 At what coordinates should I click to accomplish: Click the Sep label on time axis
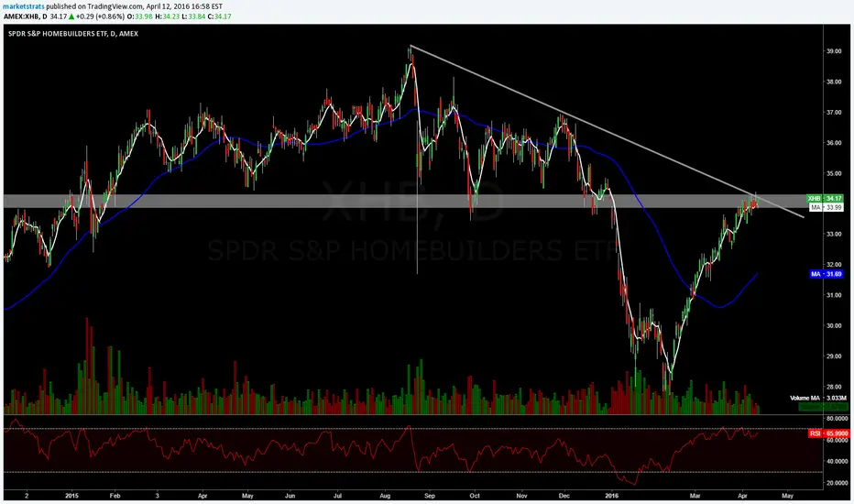coord(430,496)
